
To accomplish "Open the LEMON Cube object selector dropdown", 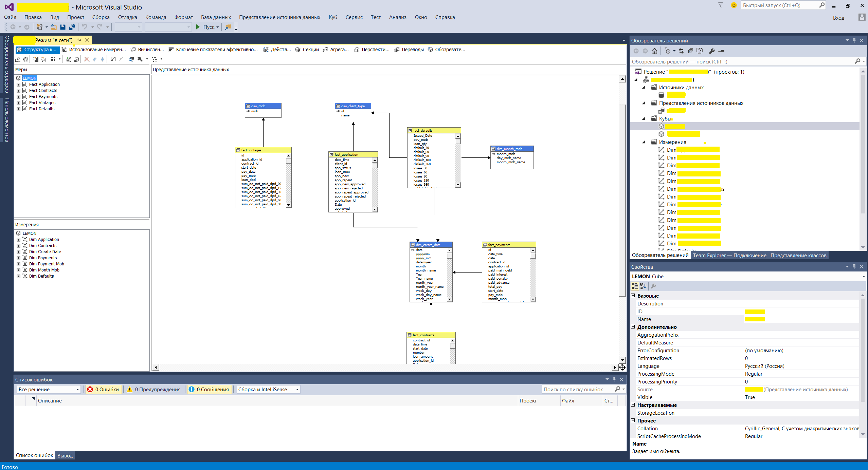I will 863,277.
